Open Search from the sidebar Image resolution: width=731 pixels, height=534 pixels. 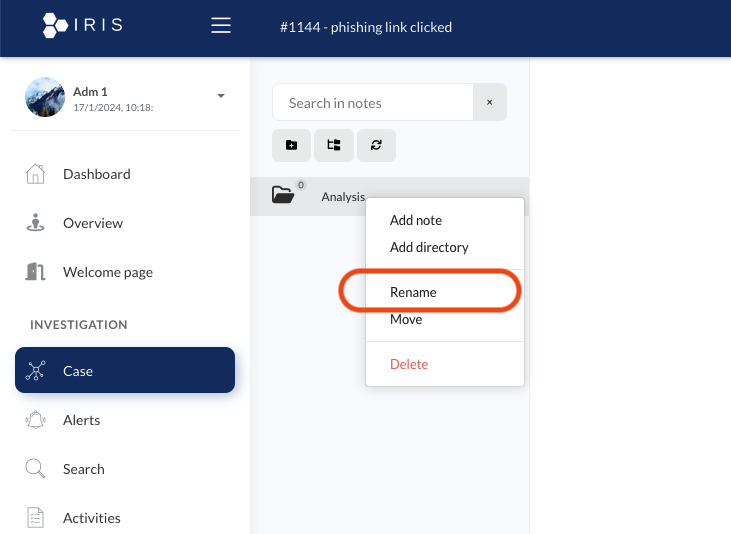[83, 469]
